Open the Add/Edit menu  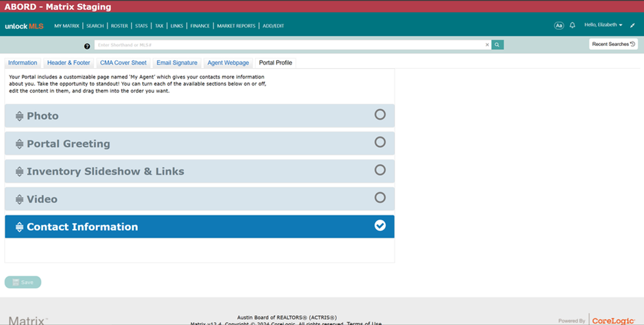[273, 26]
